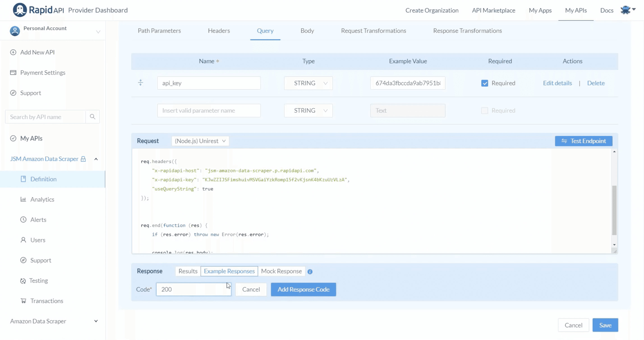This screenshot has width=644, height=340.
Task: Click the resize handle of code editor
Action: coord(615,251)
